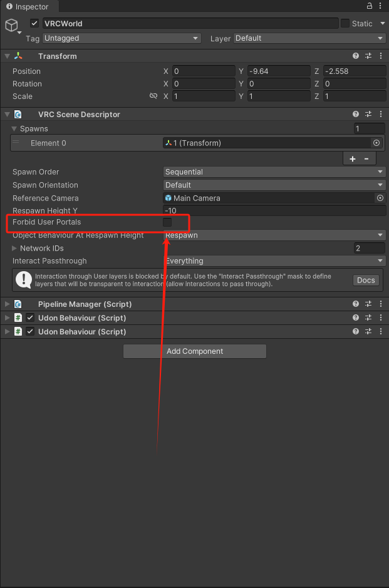Image resolution: width=389 pixels, height=588 pixels.
Task: Remove a spawn with the minus button
Action: pos(366,159)
